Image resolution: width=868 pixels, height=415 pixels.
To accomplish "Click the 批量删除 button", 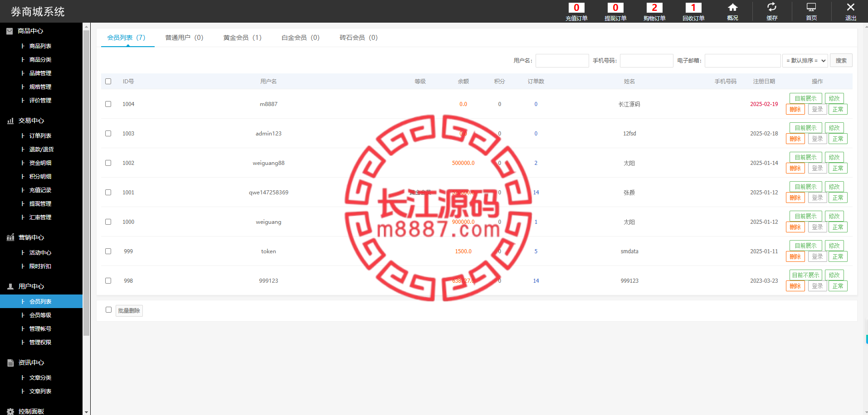I will click(x=129, y=310).
